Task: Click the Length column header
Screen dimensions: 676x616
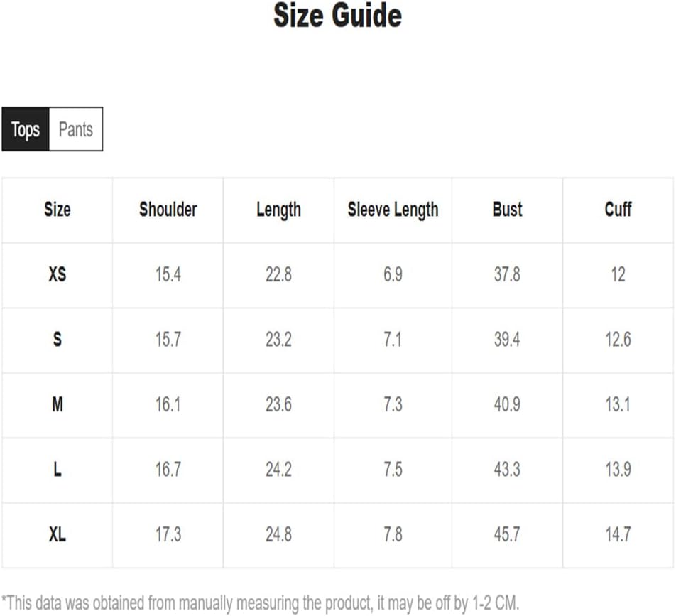Action: [278, 210]
